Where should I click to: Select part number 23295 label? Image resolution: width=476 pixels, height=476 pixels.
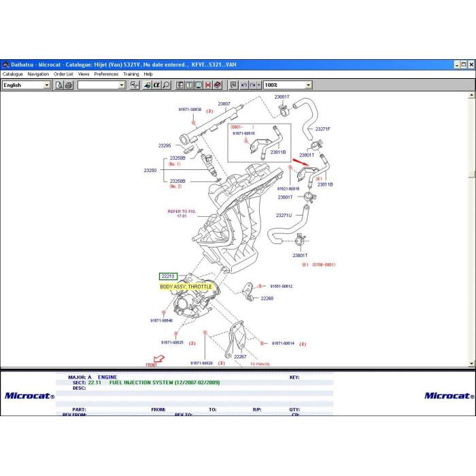click(165, 146)
